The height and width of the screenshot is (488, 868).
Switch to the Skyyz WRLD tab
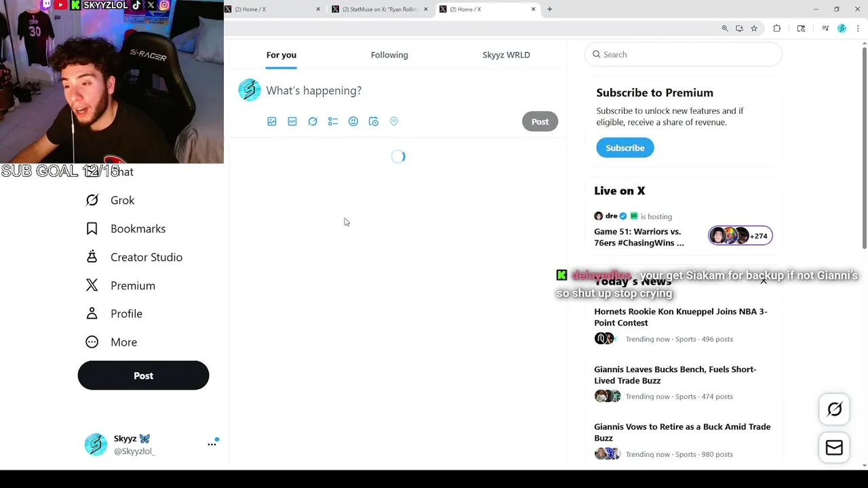[506, 55]
